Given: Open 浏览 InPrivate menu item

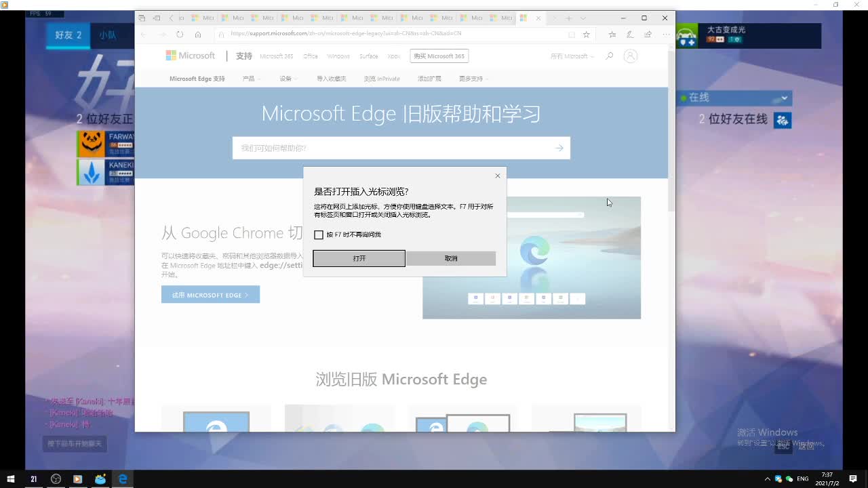Looking at the screenshot, I should [382, 79].
